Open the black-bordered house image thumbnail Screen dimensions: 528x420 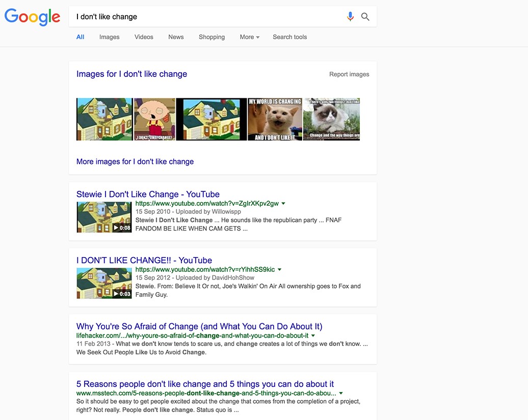coord(212,119)
